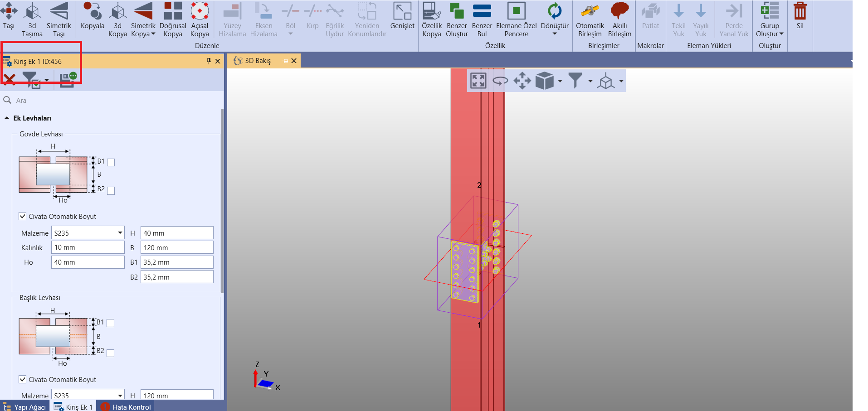Click the zoom-to-fit icon in 3D view

point(478,81)
